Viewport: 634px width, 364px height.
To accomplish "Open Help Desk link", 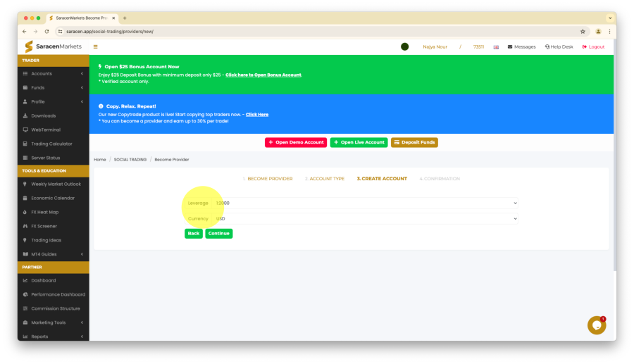I will tap(559, 47).
